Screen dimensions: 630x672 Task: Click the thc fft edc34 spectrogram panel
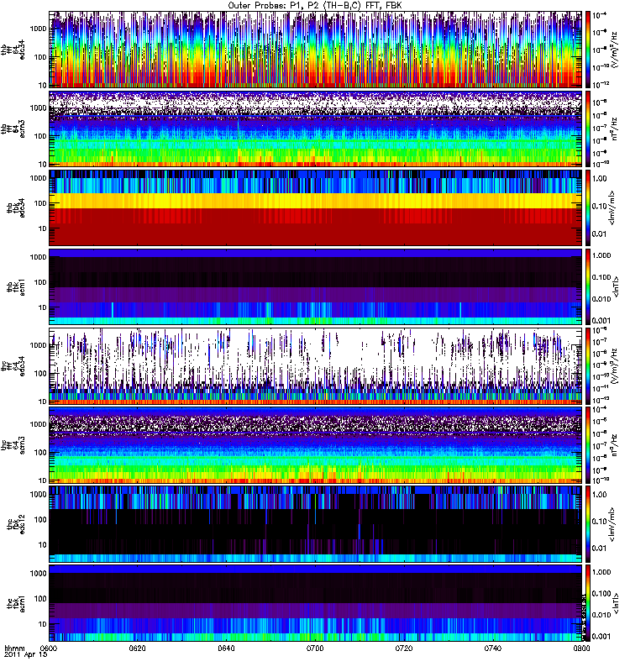pyautogui.click(x=316, y=366)
